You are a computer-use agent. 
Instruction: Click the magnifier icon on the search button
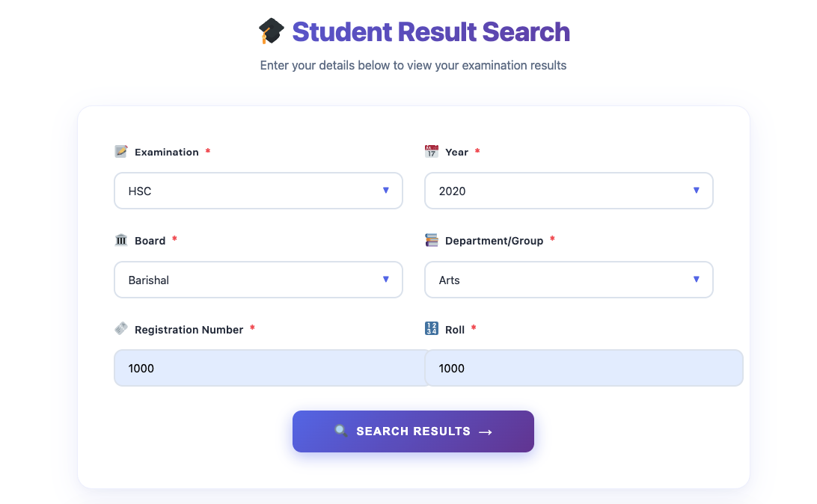[x=340, y=431]
